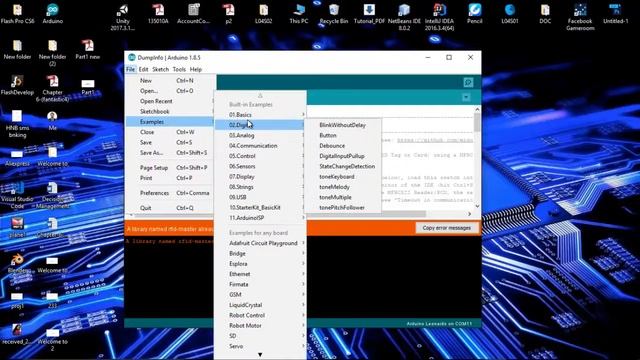Image resolution: width=640 pixels, height=360 pixels.
Task: Open the L04S01 desktop icon
Action: point(510,13)
